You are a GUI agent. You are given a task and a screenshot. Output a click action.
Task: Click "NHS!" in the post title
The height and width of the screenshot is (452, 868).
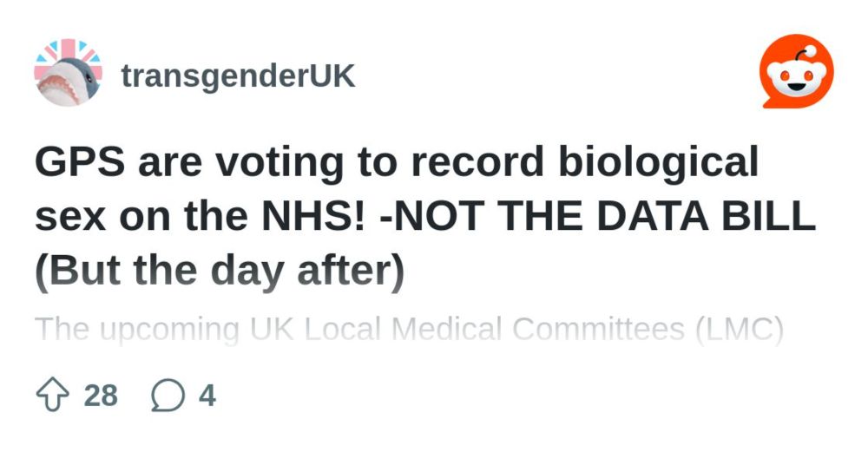312,216
